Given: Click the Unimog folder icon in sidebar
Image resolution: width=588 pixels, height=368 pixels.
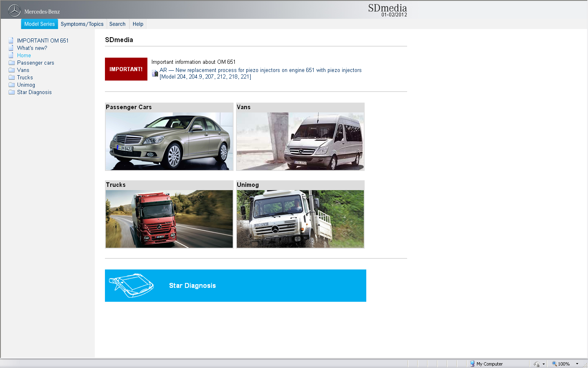Looking at the screenshot, I should pyautogui.click(x=11, y=85).
